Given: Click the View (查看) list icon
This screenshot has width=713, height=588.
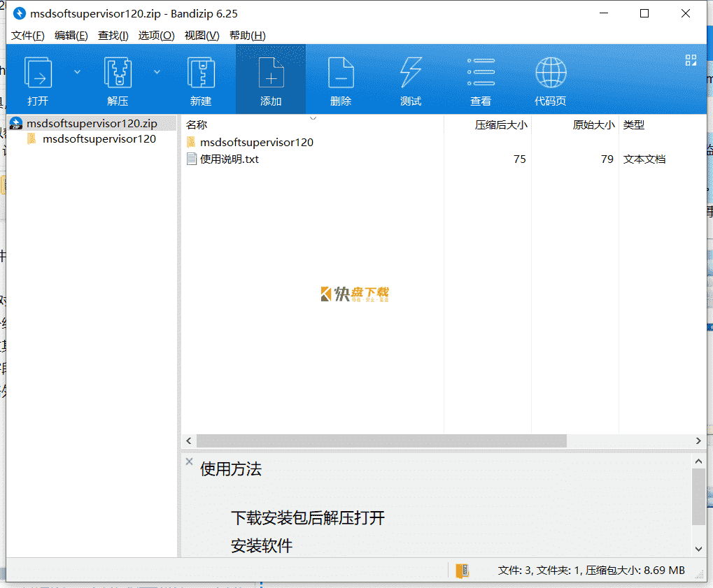Looking at the screenshot, I should click(x=481, y=72).
